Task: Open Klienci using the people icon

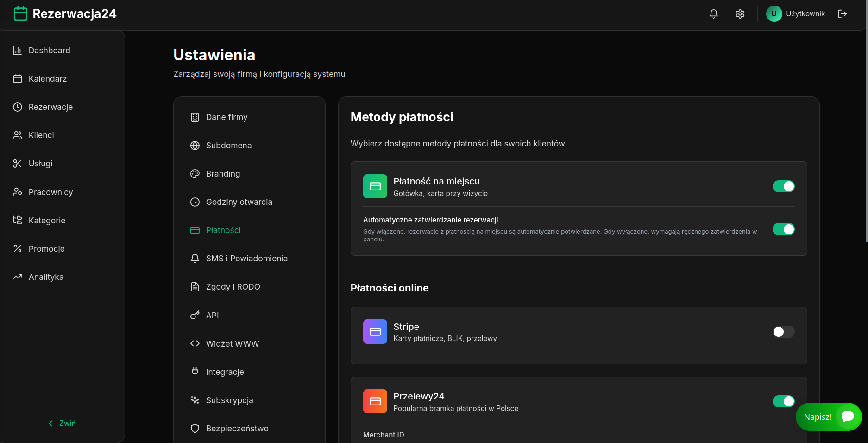Action: 17,135
